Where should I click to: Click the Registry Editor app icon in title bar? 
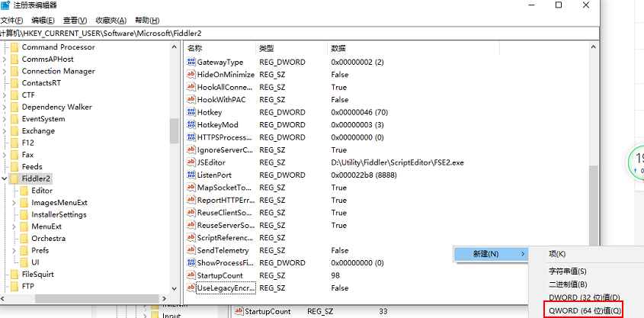coord(5,5)
